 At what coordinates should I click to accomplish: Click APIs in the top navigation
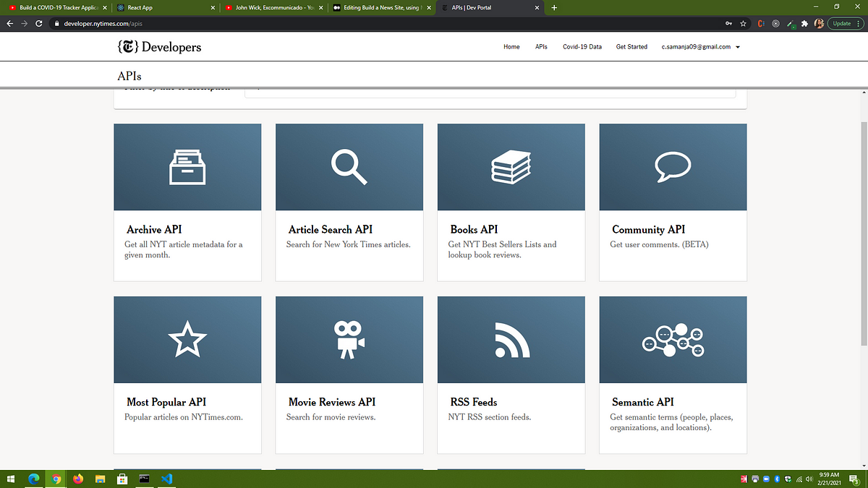pyautogui.click(x=541, y=47)
